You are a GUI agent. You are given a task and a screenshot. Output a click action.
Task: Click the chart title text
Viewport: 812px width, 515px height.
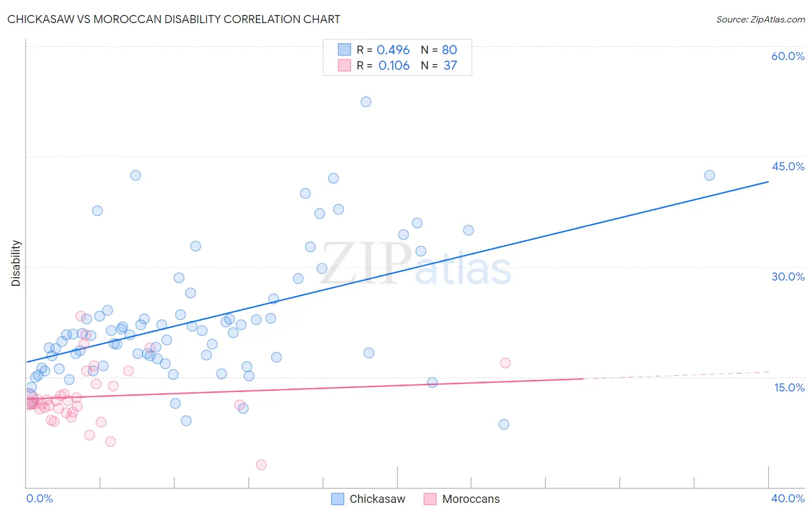tap(174, 19)
